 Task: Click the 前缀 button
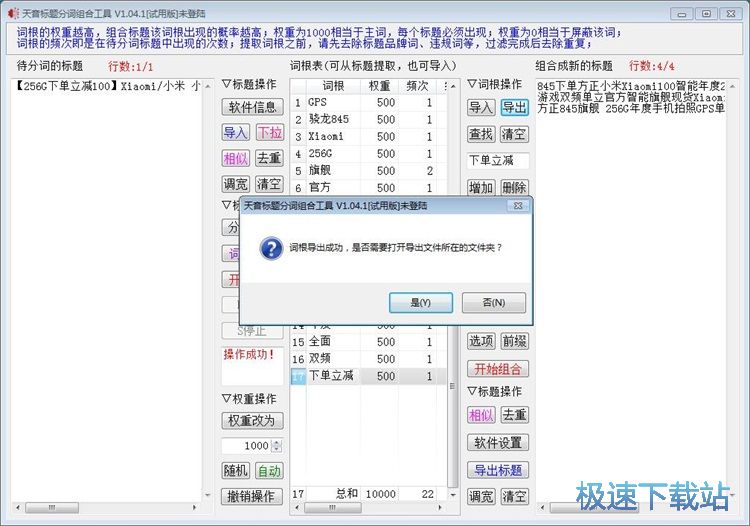click(514, 341)
